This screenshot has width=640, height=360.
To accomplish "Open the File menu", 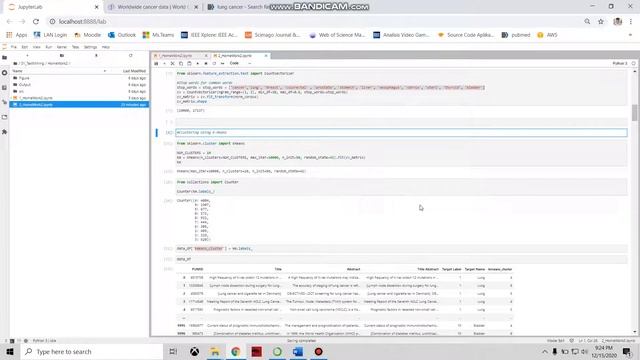I will 14,47.
